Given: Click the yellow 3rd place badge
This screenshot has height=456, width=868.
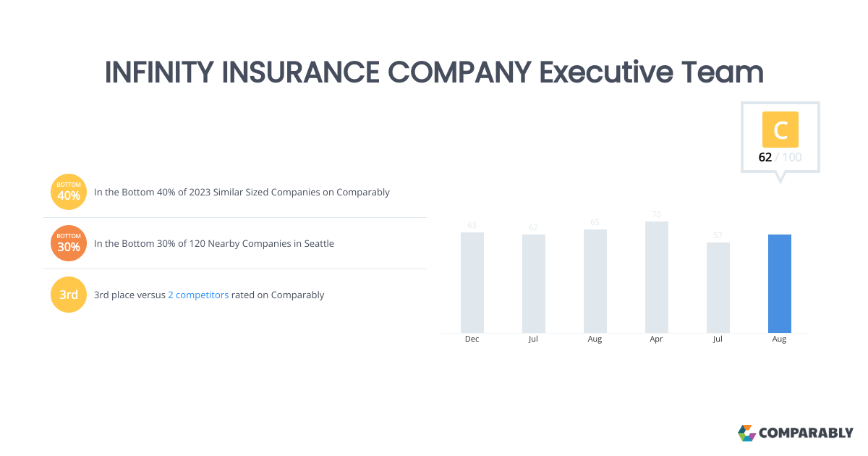Looking at the screenshot, I should [69, 295].
